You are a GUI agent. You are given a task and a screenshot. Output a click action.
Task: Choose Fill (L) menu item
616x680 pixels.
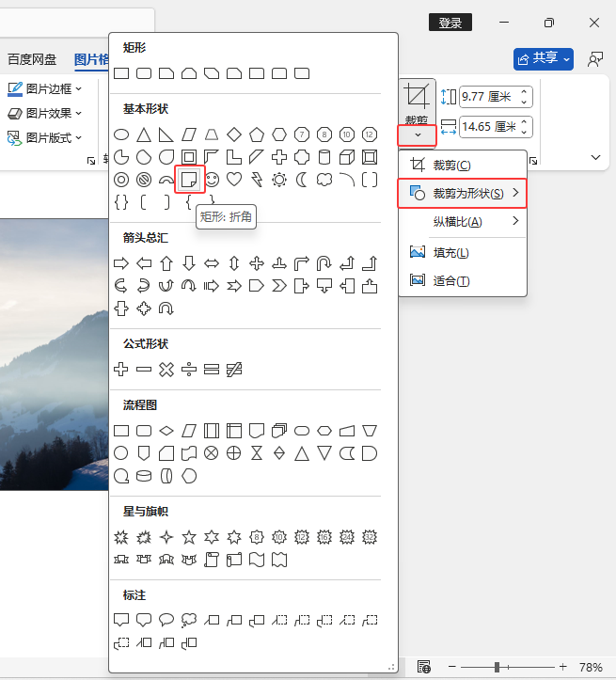(x=463, y=252)
